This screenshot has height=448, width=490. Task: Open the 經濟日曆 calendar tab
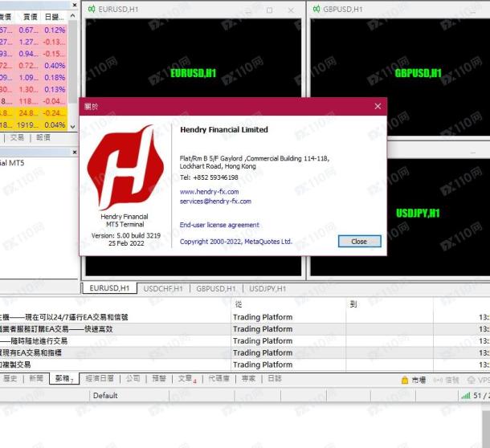100,379
